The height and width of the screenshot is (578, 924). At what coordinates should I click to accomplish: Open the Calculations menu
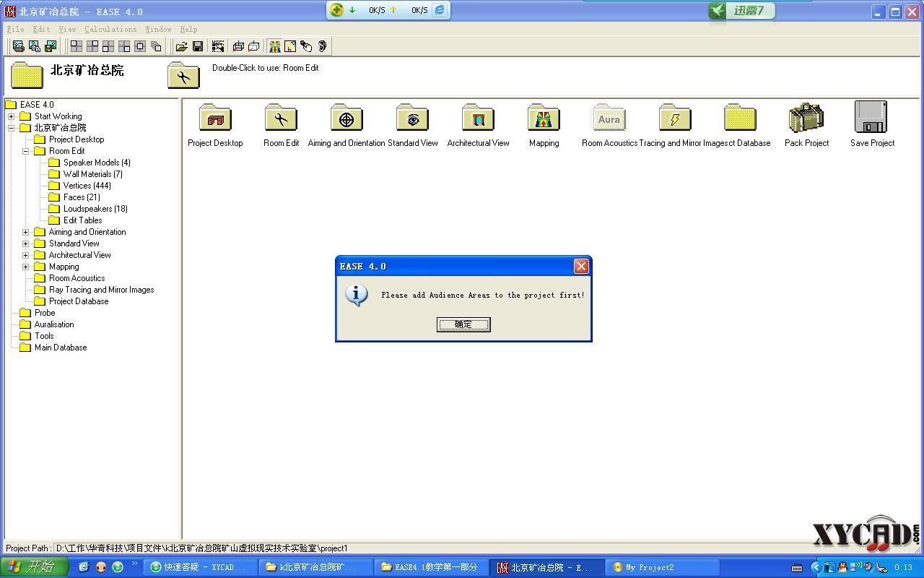(110, 29)
